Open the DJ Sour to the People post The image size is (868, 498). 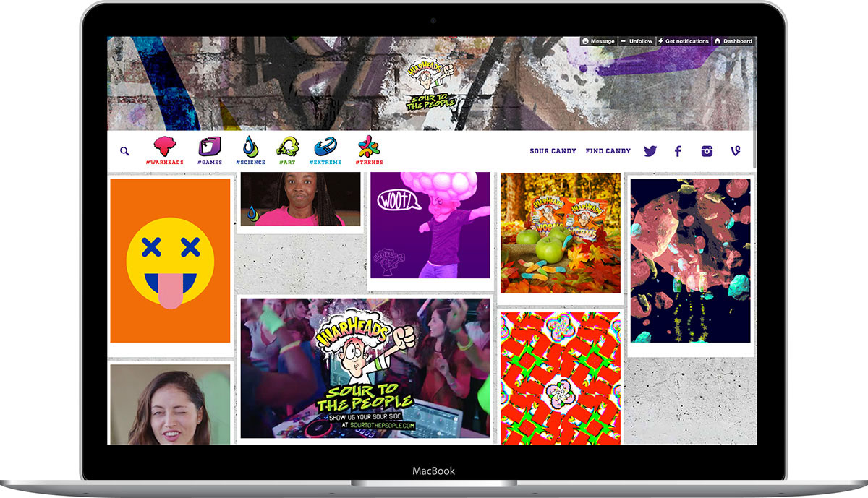(365, 368)
